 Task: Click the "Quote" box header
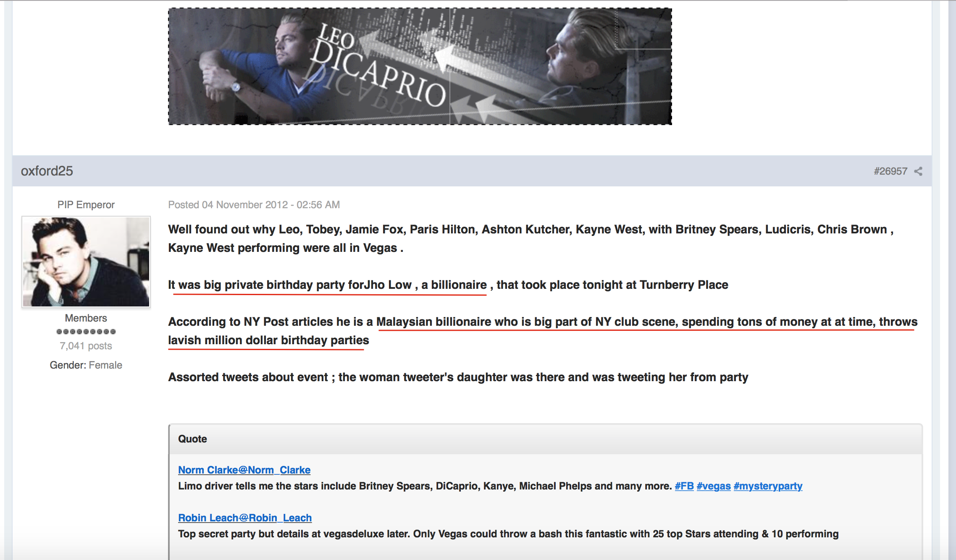(546, 439)
